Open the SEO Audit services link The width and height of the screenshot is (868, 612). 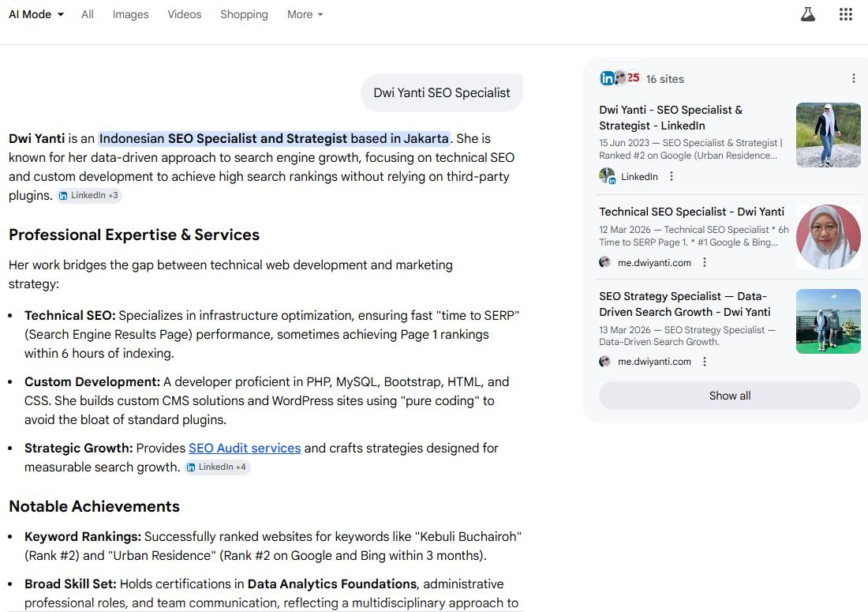pos(245,448)
